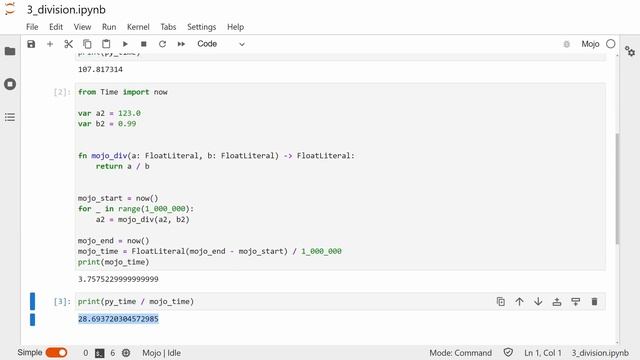Insert a new cell below with plus icon
The width and height of the screenshot is (640, 360).
point(50,44)
